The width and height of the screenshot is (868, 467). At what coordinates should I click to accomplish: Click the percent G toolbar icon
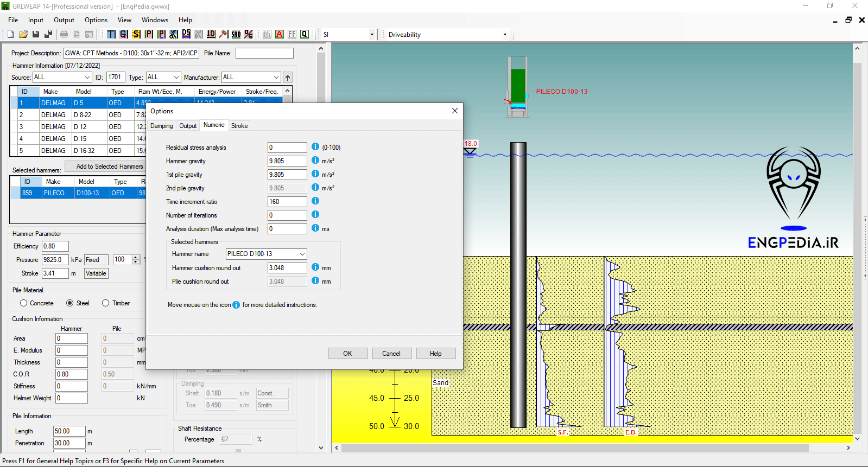coord(249,34)
